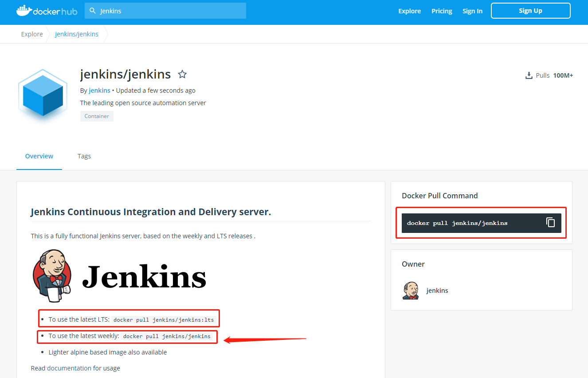Open the Explore navigation link
Viewport: 588px width, 378px height.
tap(409, 11)
